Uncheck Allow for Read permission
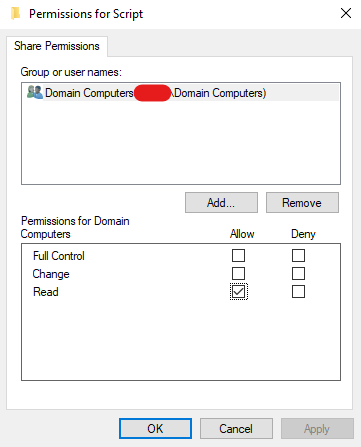The height and width of the screenshot is (447, 361). tap(238, 292)
